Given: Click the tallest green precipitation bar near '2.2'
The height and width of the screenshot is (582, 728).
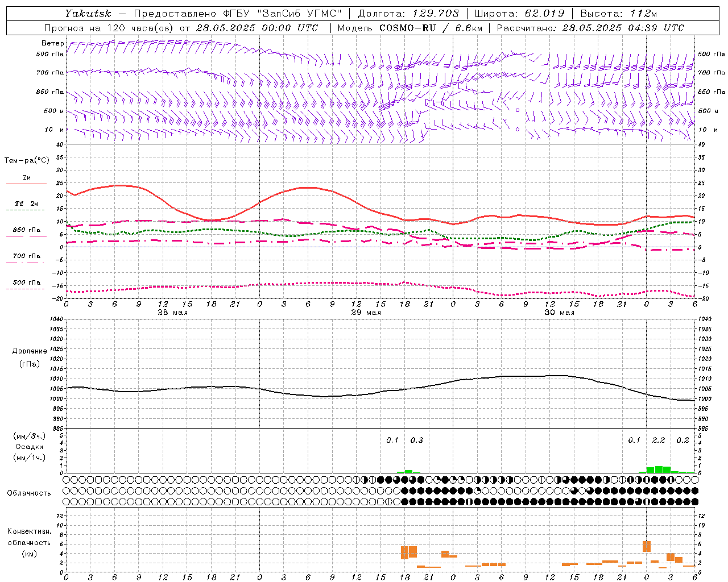Looking at the screenshot, I should [x=659, y=469].
